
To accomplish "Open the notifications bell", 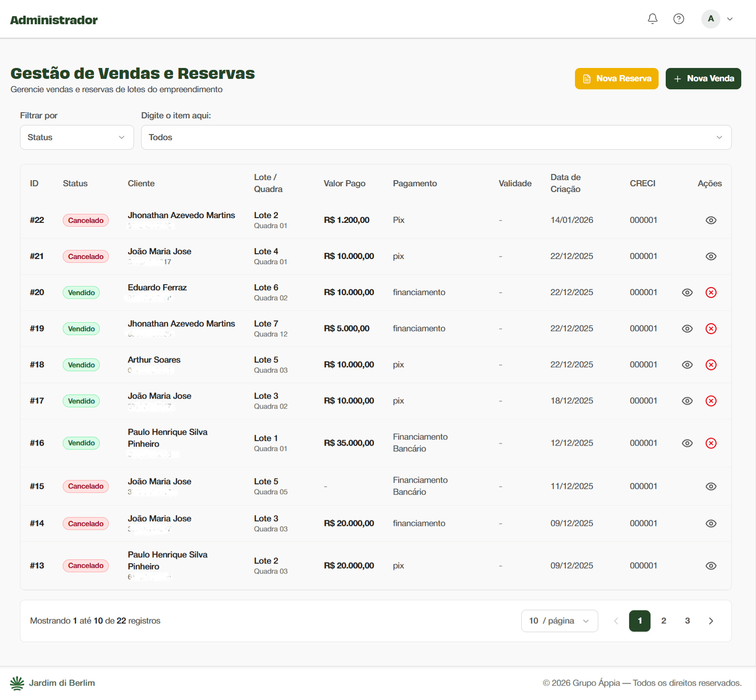I will (x=652, y=19).
